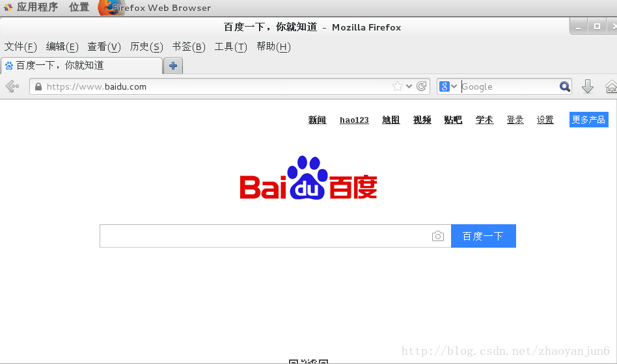This screenshot has width=617, height=364.
Task: Click the Baidu logo
Action: (x=308, y=177)
